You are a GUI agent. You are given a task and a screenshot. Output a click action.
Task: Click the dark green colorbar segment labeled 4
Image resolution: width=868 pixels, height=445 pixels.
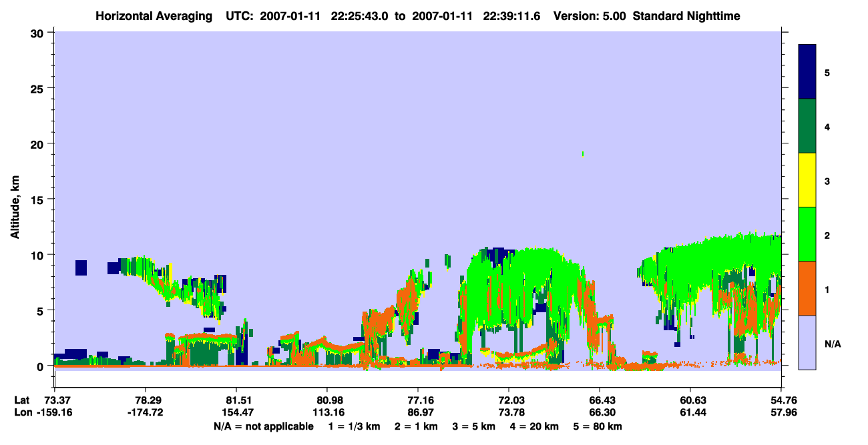807,126
